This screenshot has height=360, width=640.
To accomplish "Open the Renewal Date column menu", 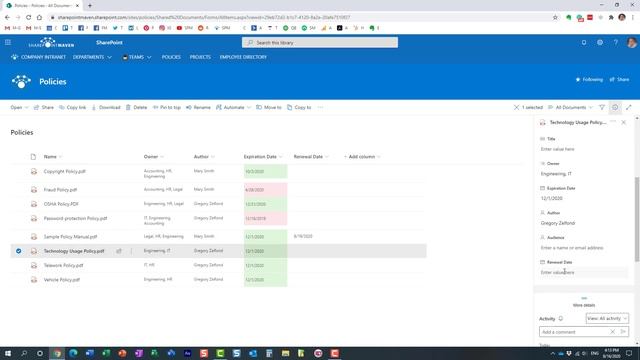I will pos(311,157).
